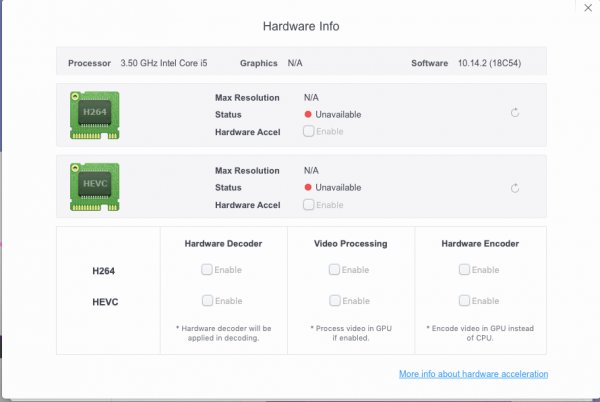The image size is (600, 402).
Task: Click the Video Processing column header
Action: pos(350,243)
